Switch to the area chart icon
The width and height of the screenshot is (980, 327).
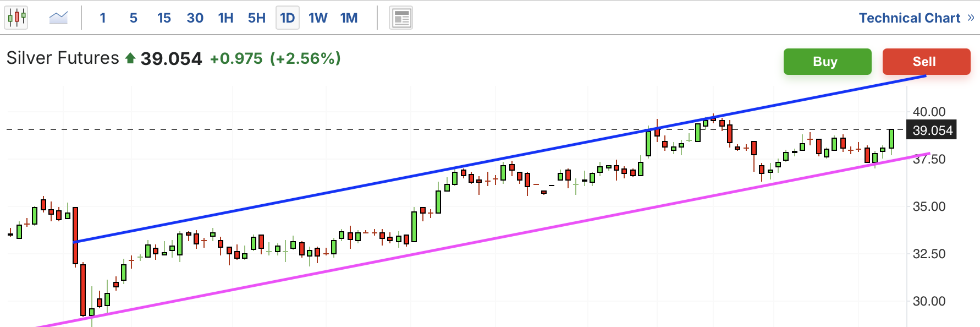pos(58,18)
